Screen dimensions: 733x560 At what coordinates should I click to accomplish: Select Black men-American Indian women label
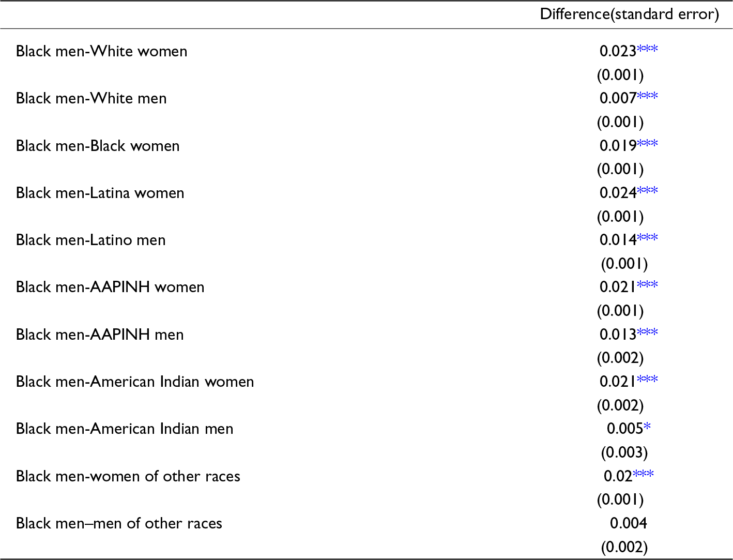tap(135, 382)
